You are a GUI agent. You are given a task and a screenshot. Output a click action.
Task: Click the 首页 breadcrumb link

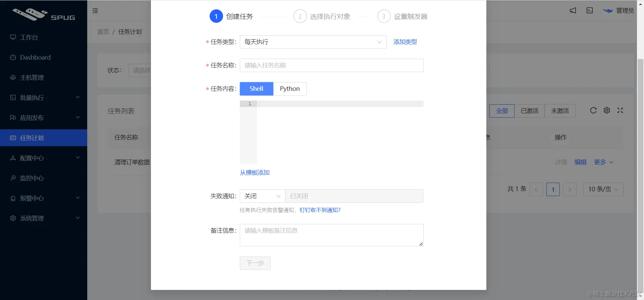tap(103, 32)
